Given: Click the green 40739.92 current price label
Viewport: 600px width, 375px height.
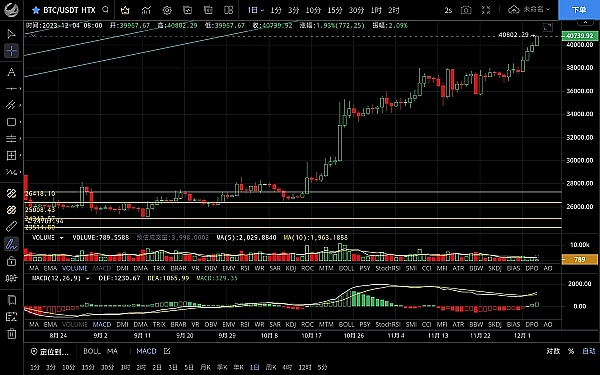Looking at the screenshot, I should (x=579, y=36).
